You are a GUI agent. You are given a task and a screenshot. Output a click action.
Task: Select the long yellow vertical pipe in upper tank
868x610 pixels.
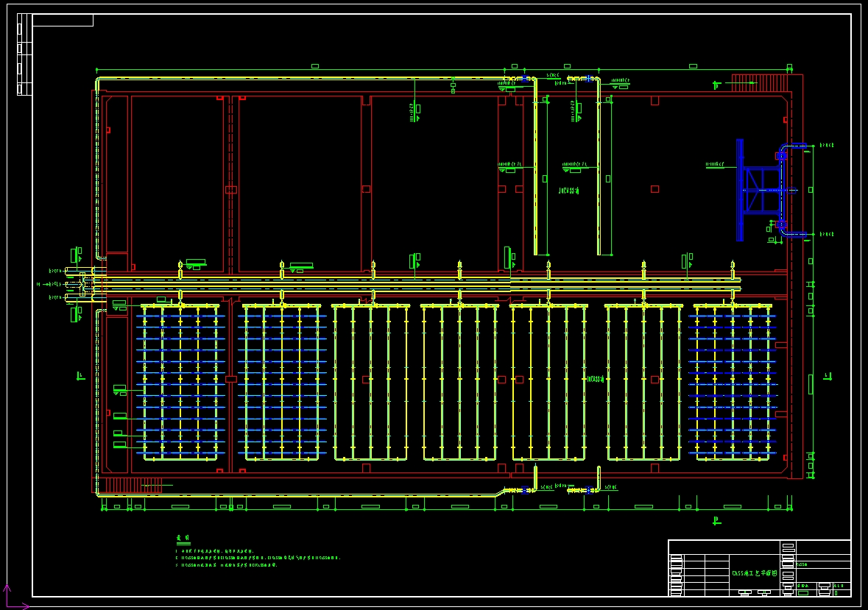pos(535,169)
